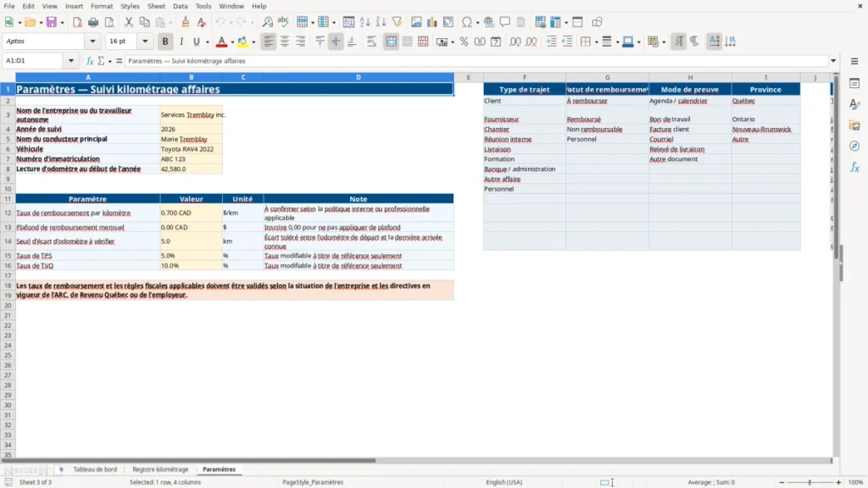Open the sidebar Navigator panel
The width and height of the screenshot is (868, 488).
click(854, 146)
